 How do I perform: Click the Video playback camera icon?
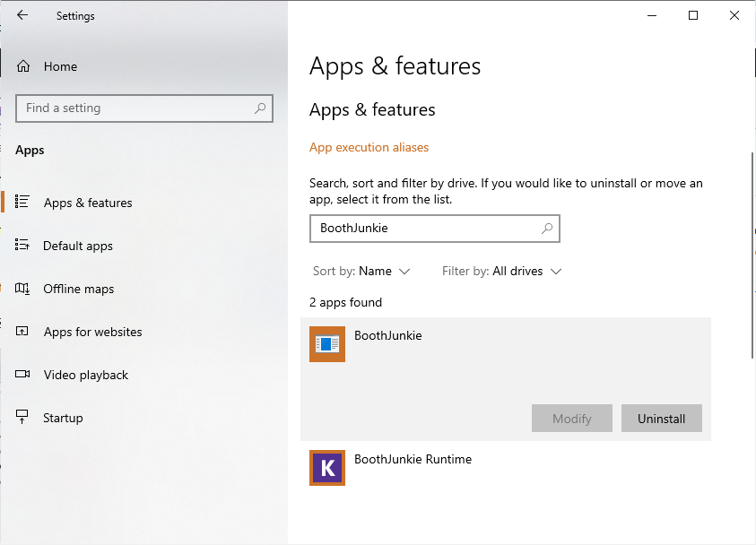tap(22, 374)
